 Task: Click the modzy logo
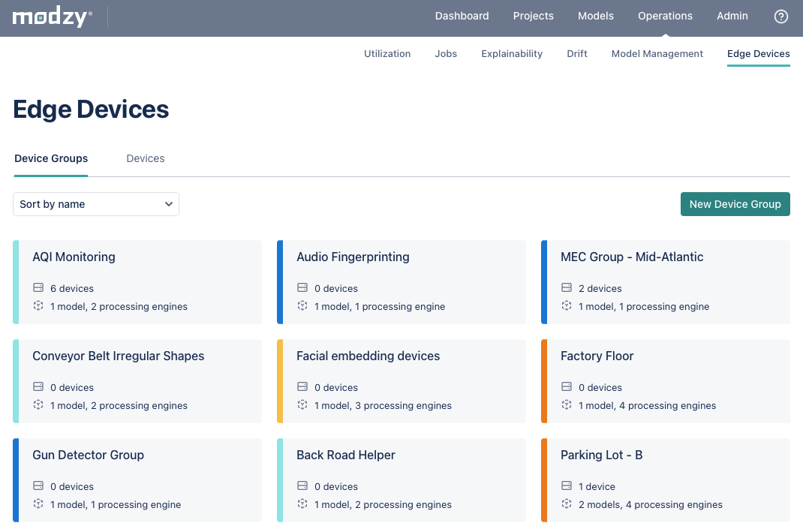coord(53,17)
